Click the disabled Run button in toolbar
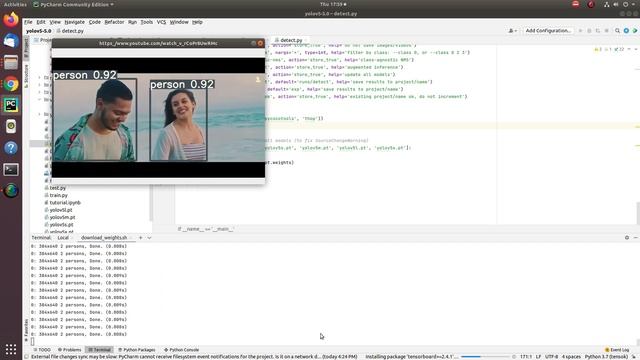 click(x=580, y=31)
